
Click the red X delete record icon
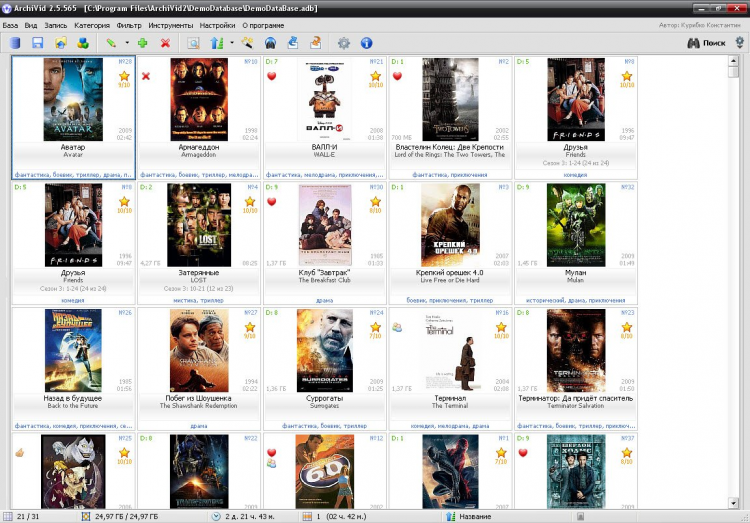(x=165, y=43)
